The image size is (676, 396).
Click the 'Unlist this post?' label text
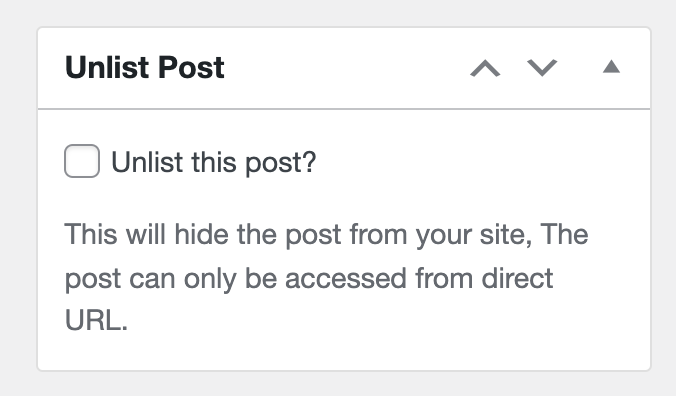pos(214,162)
